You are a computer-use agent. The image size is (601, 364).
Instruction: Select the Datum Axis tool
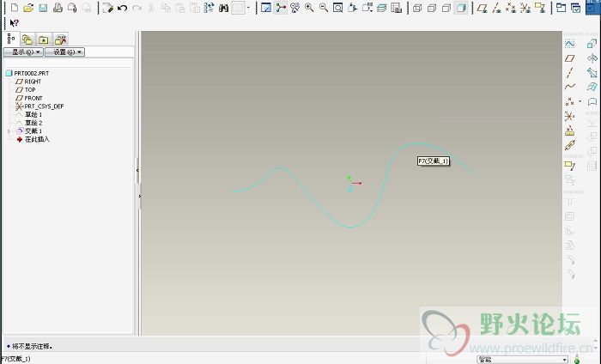click(570, 73)
